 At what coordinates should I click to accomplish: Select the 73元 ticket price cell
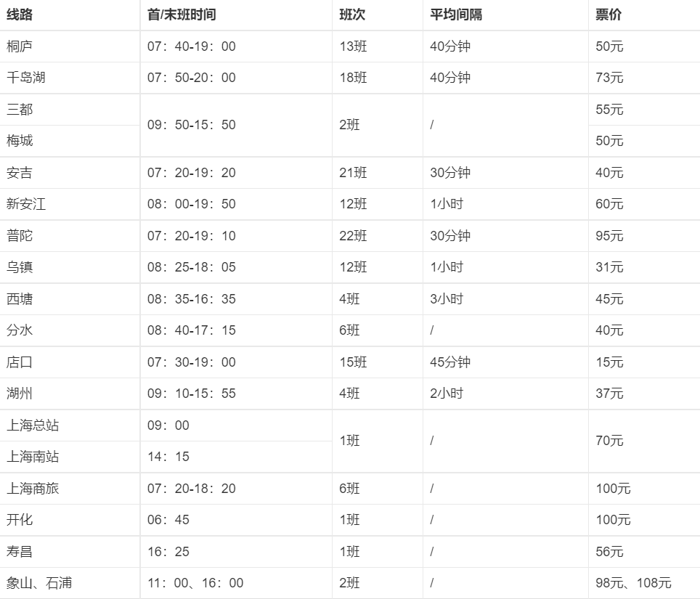609,78
